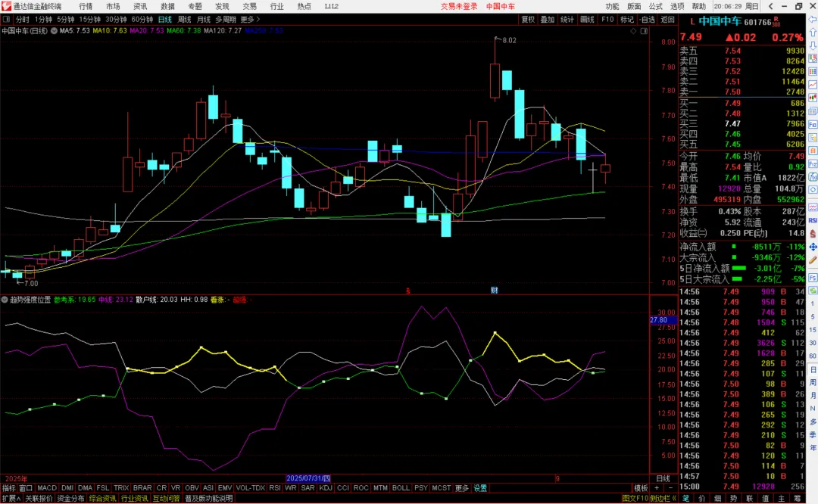Image resolution: width=818 pixels, height=504 pixels.
Task: Open the 模板 template menu
Action: point(641,488)
